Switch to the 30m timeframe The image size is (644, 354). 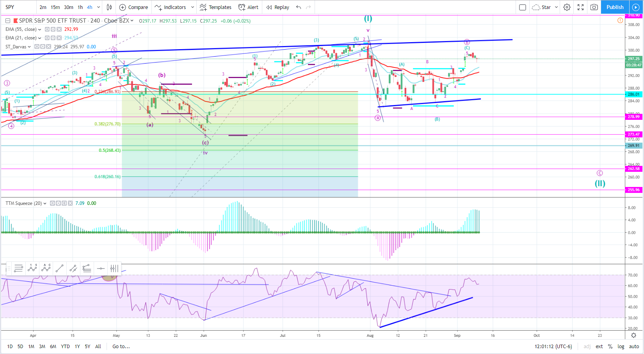(69, 7)
